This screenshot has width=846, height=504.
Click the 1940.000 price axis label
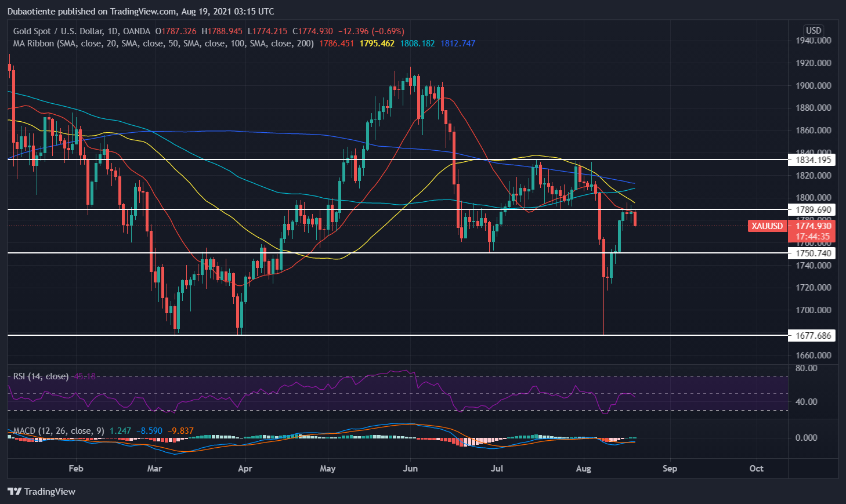(x=813, y=41)
